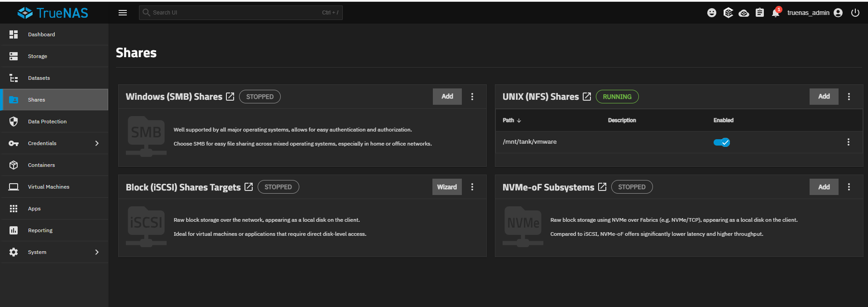Click the Shares folder icon
Image resolution: width=868 pixels, height=307 pixels.
coord(14,100)
